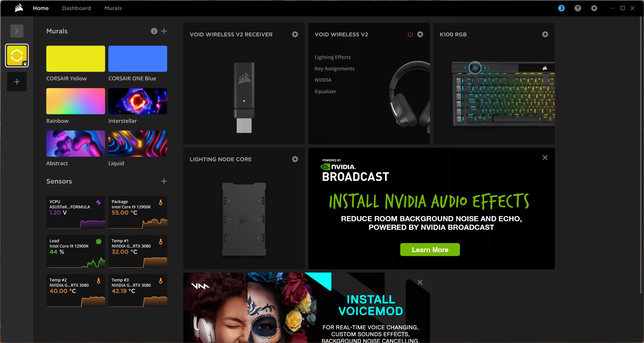
Task: Select the CORSAIR ONE Blue mural swatch
Action: click(x=138, y=59)
